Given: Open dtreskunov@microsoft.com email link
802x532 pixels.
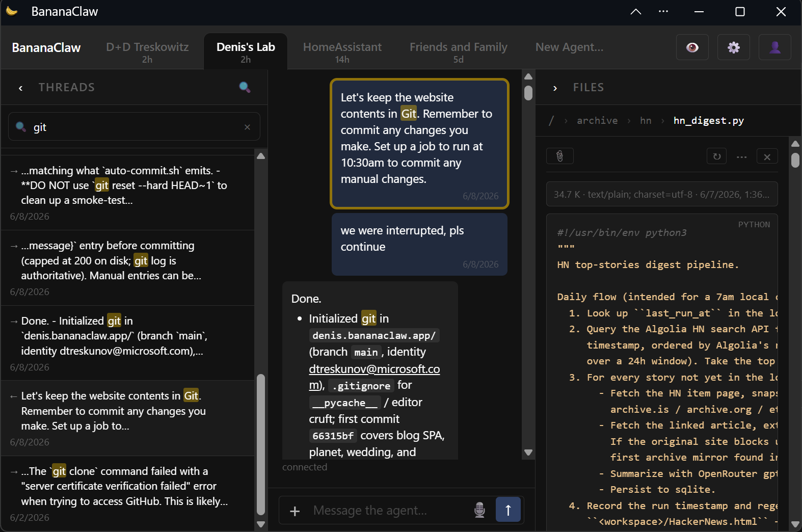Looking at the screenshot, I should pos(375,377).
